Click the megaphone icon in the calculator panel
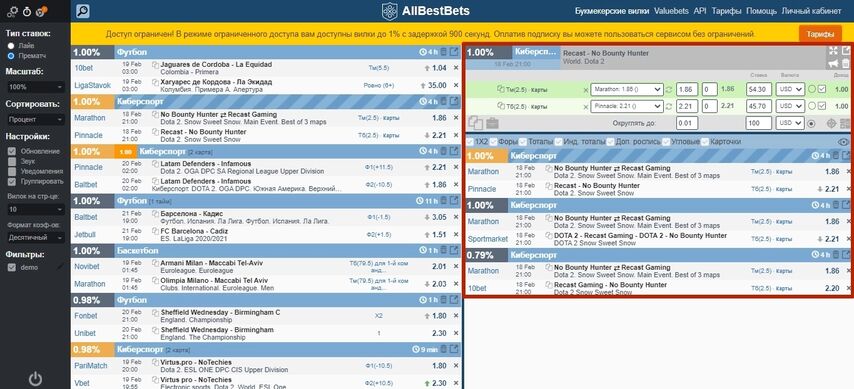The height and width of the screenshot is (389, 854). tap(833, 63)
